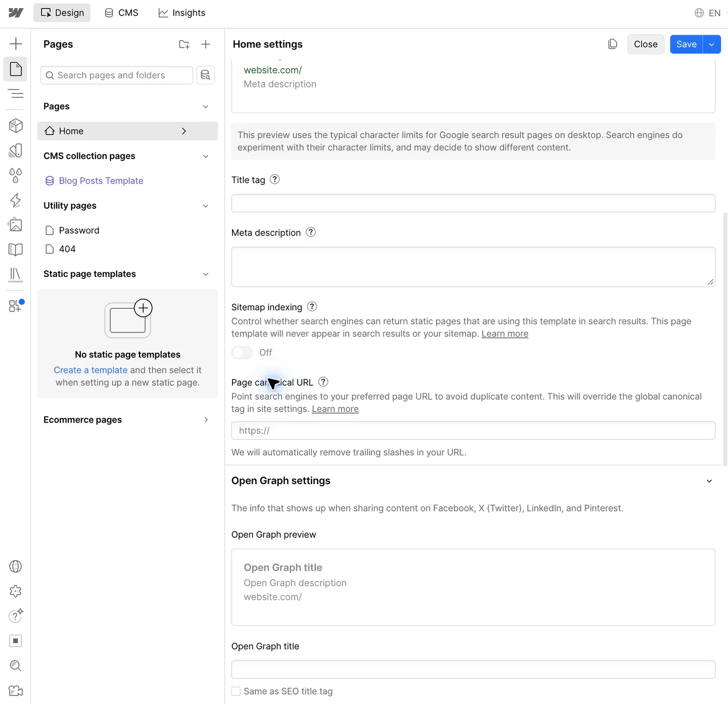Select the Blog Posts Template page

point(101,181)
